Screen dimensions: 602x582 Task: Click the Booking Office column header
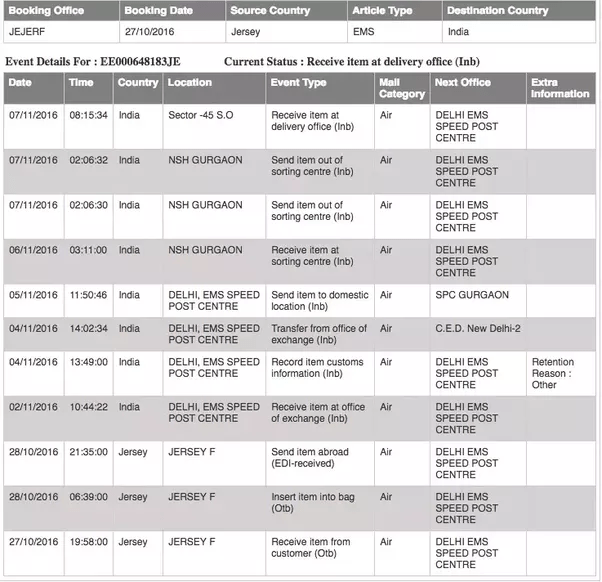coord(61,10)
